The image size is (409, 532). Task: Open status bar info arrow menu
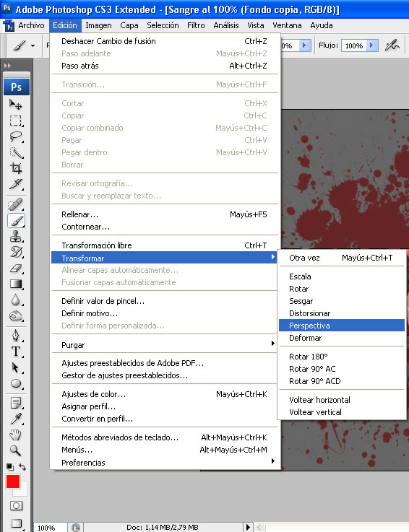click(x=248, y=527)
